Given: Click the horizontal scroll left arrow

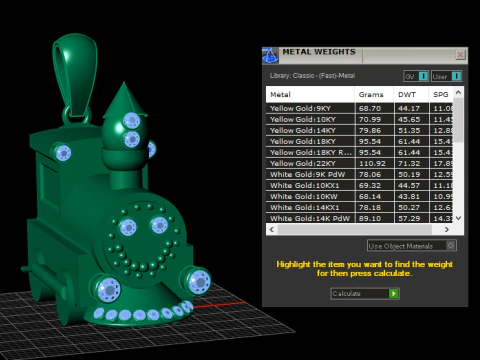Looking at the screenshot, I should click(272, 229).
